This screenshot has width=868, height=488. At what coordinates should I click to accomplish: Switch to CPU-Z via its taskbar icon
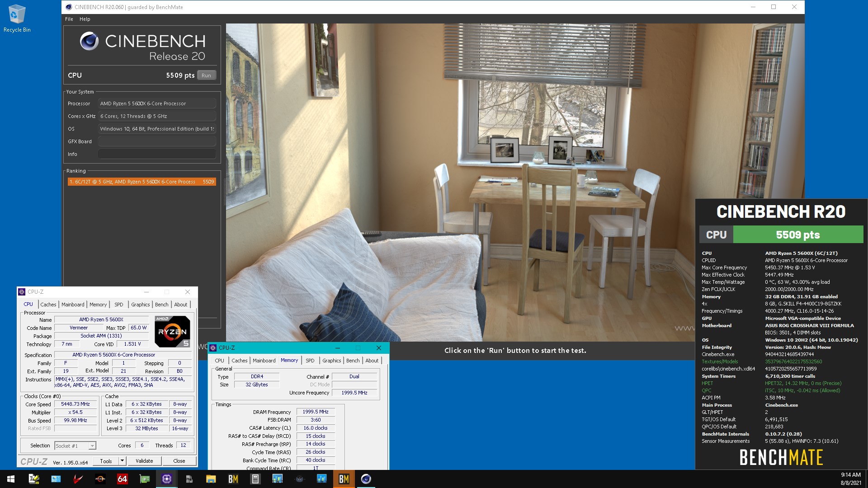167,479
